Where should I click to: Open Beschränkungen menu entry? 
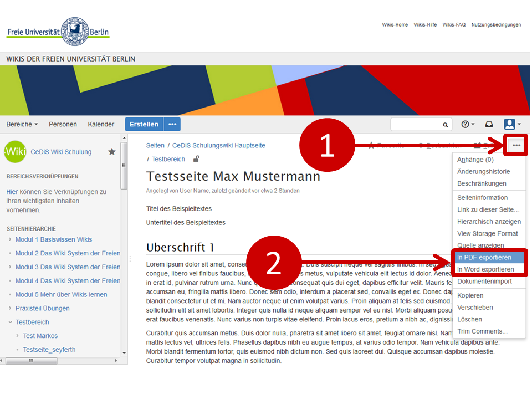(489, 183)
